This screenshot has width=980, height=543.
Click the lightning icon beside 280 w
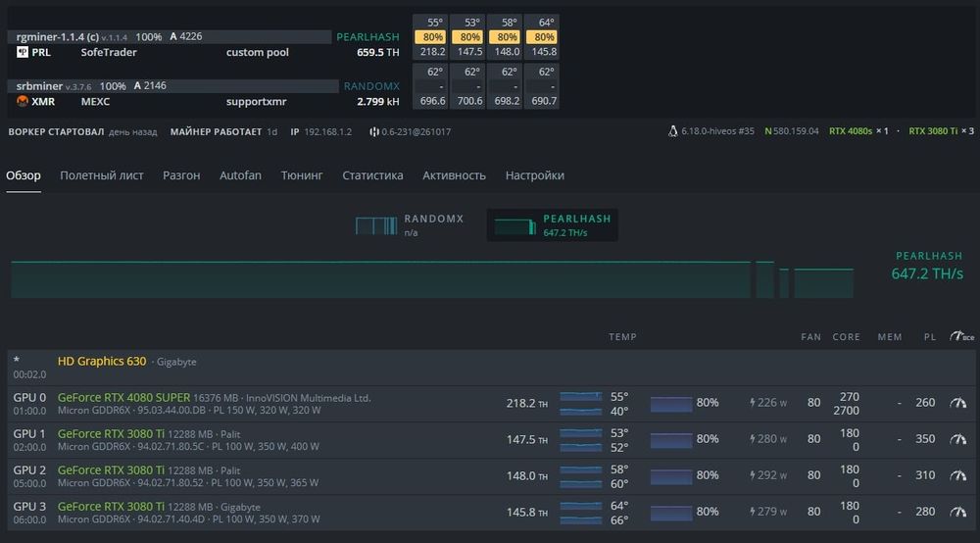pyautogui.click(x=753, y=439)
